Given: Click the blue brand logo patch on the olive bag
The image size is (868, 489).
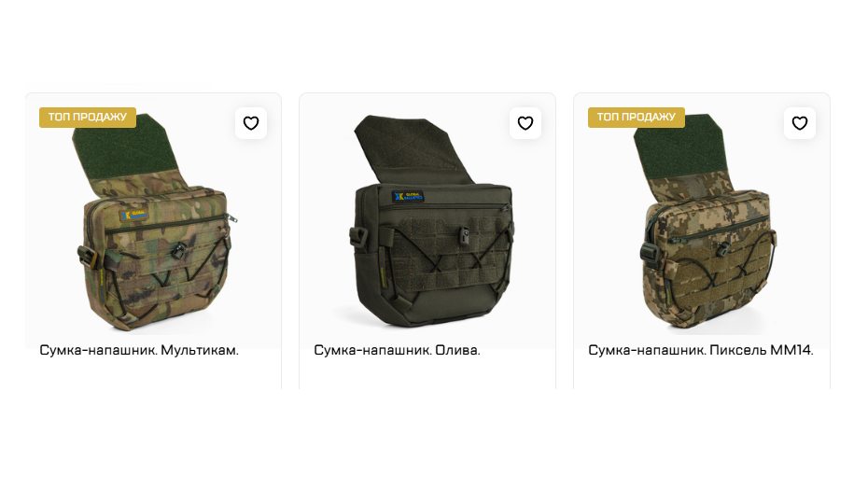Looking at the screenshot, I should pos(408,196).
